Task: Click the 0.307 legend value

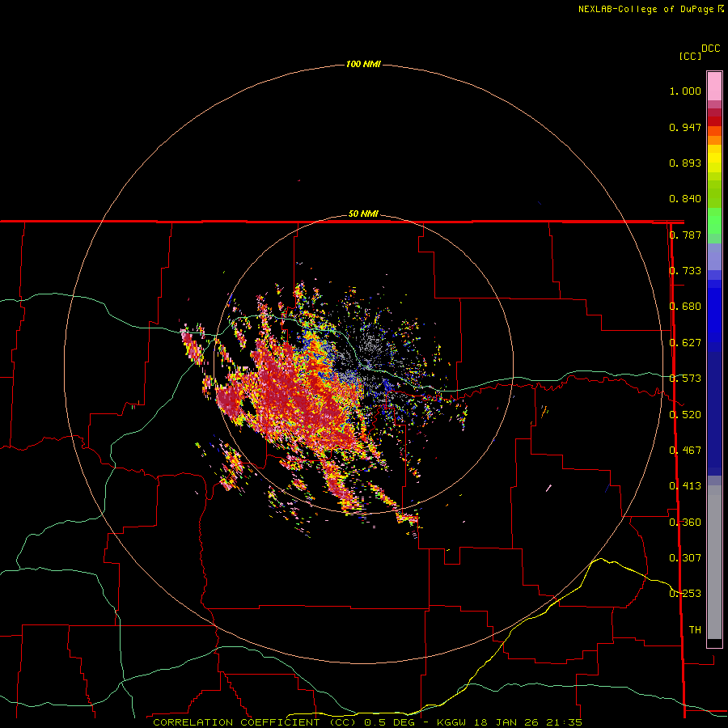Action: 685,557
